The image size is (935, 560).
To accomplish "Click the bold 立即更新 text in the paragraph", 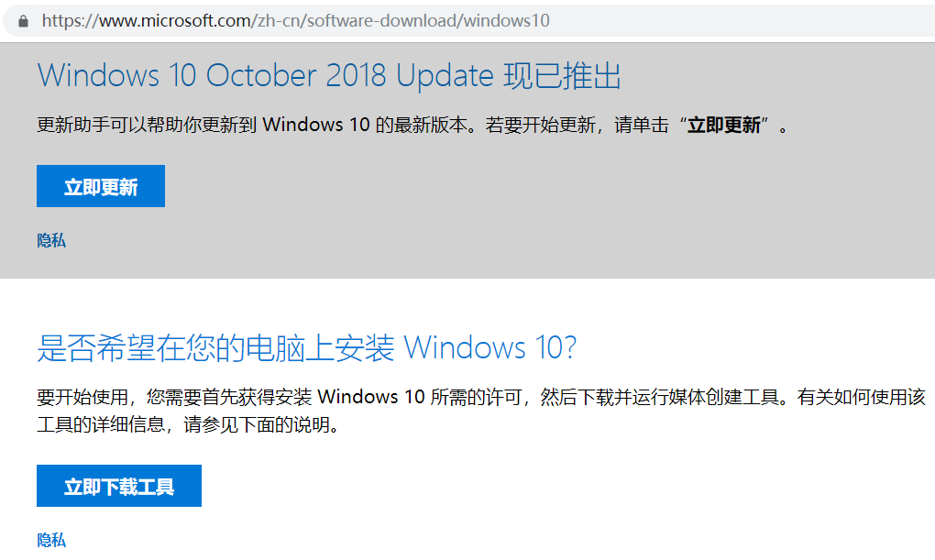I will coord(724,126).
